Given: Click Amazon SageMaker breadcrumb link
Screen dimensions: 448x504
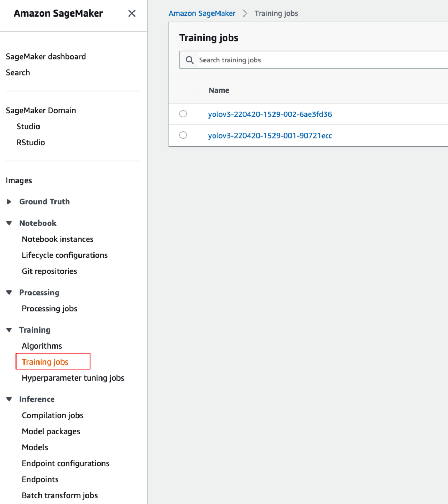Looking at the screenshot, I should coord(202,14).
